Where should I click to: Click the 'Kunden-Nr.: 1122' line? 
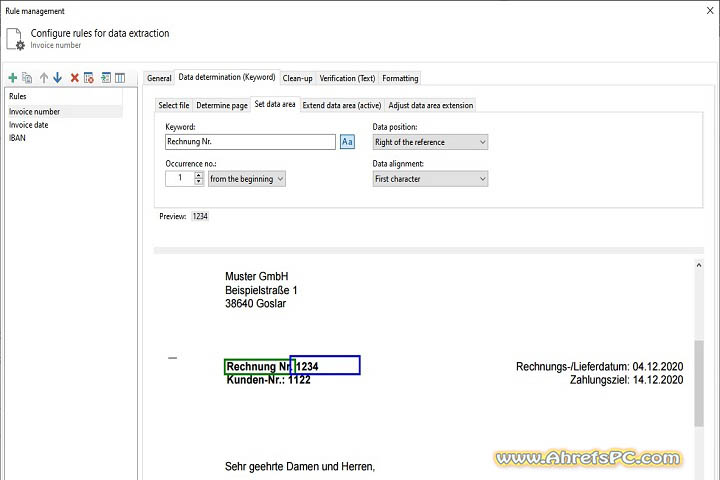tap(269, 380)
